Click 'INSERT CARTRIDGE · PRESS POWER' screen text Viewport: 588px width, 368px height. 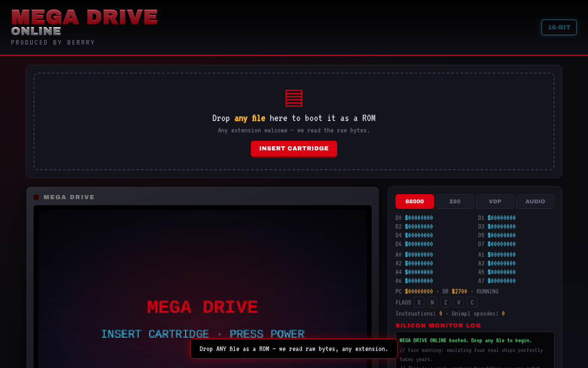(203, 334)
